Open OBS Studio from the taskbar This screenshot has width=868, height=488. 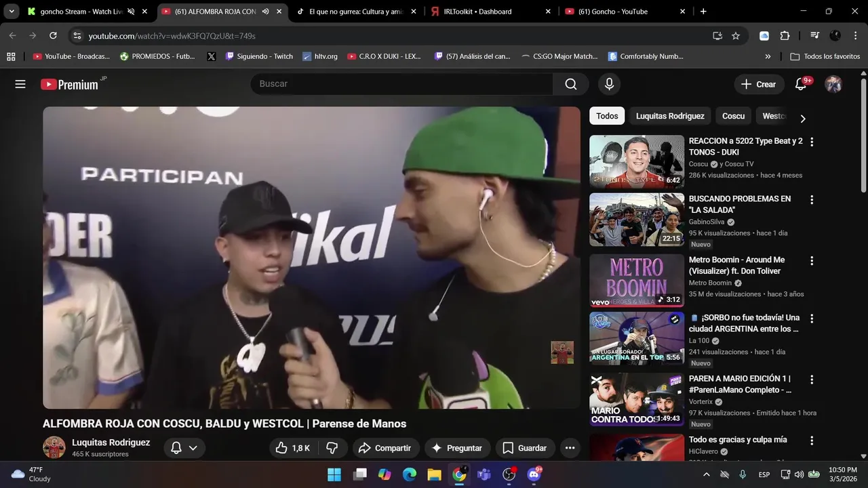point(509,474)
